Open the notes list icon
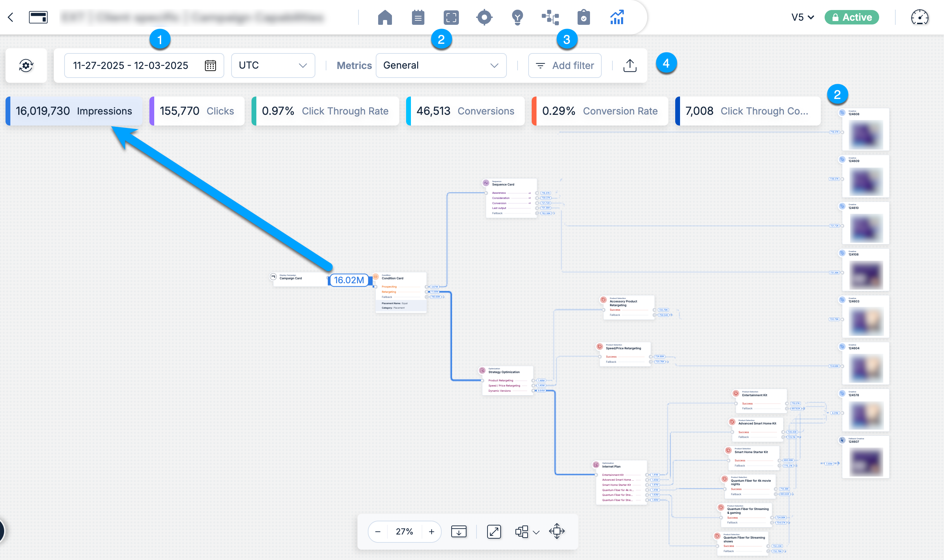The width and height of the screenshot is (944, 560). pyautogui.click(x=417, y=17)
